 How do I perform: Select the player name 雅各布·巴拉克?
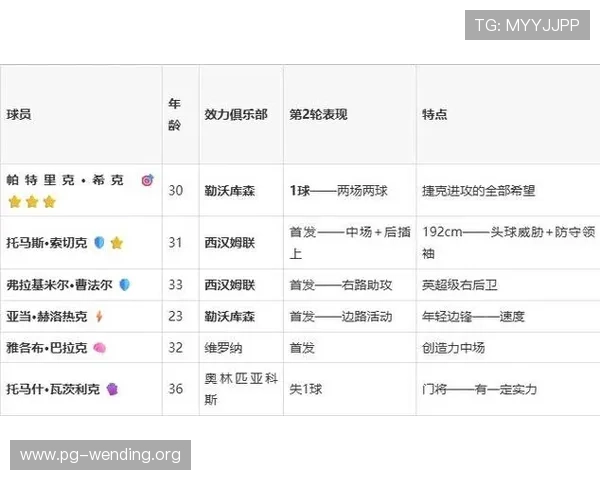(47, 348)
